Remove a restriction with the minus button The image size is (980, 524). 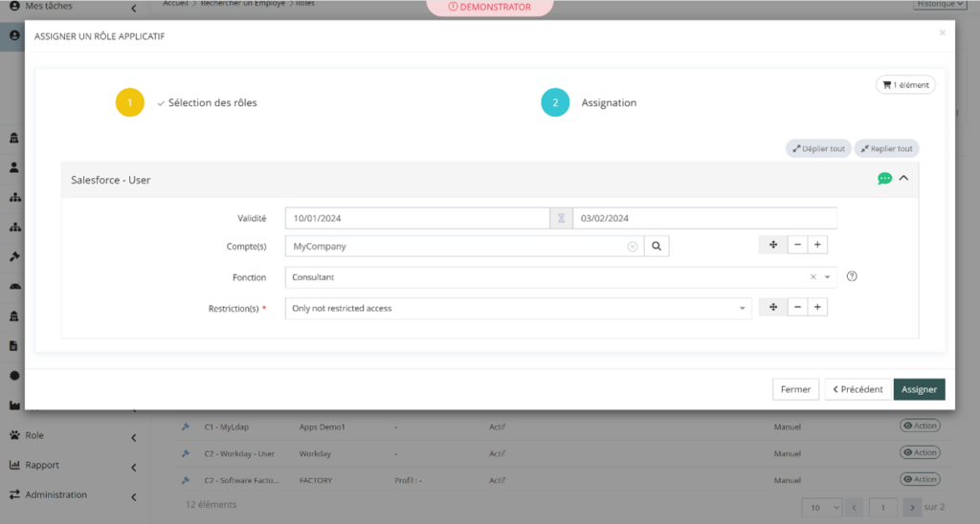(797, 308)
